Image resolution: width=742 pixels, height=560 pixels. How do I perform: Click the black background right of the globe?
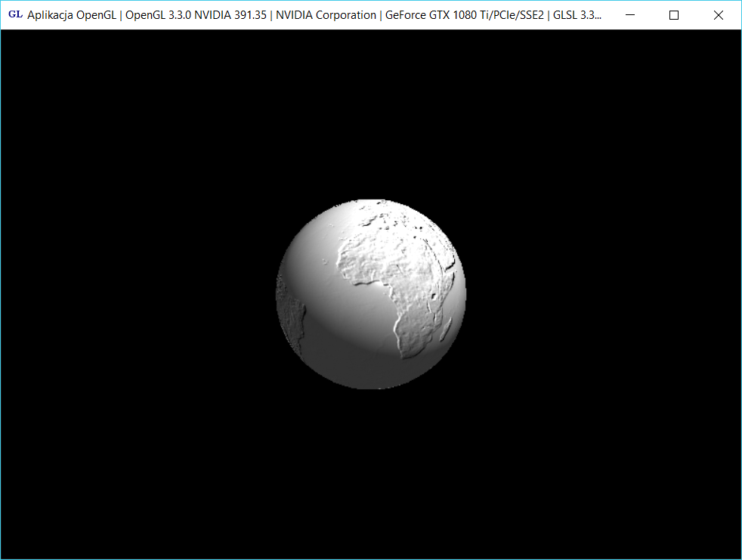pyautogui.click(x=604, y=295)
